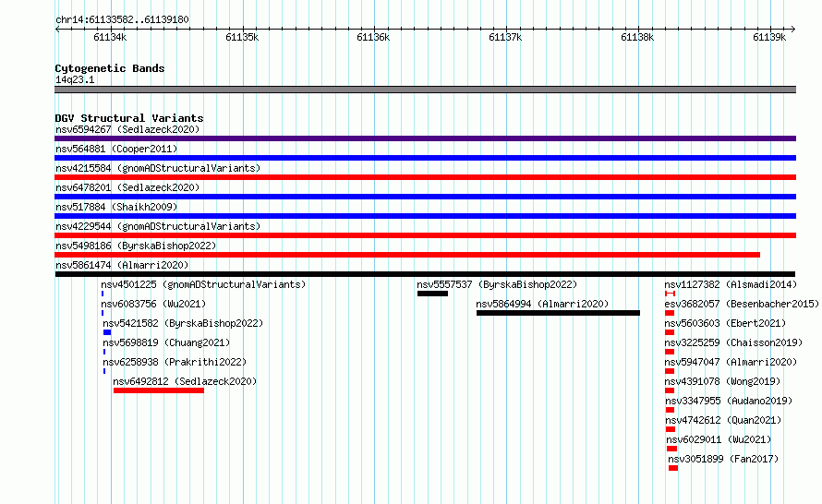The height and width of the screenshot is (504, 822).
Task: Open variant label nsv5861474 (Almarri2020)
Action: (x=122, y=265)
